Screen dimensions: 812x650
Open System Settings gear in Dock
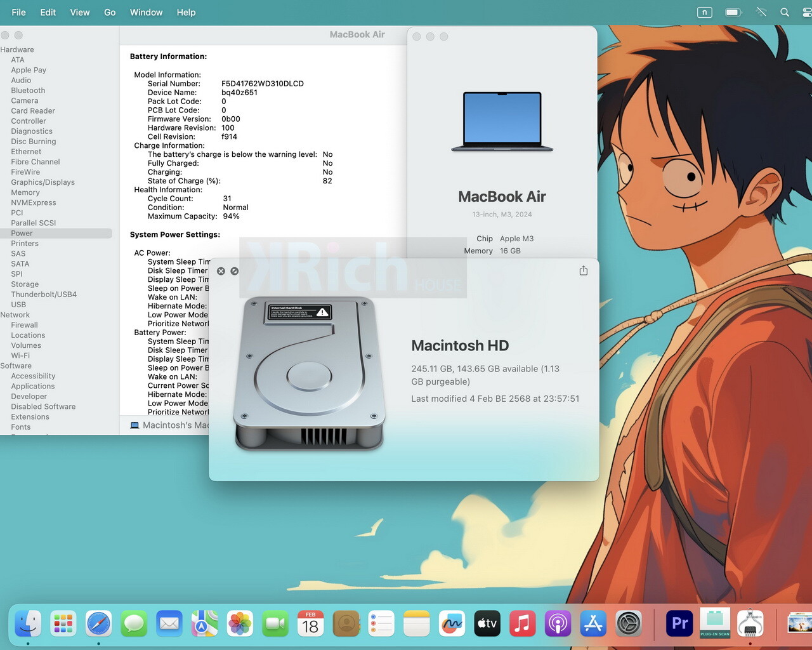click(x=629, y=624)
